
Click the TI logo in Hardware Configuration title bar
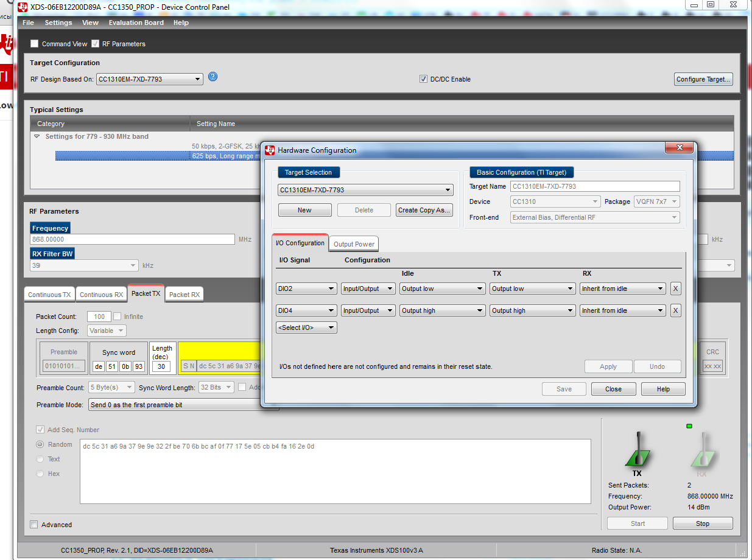pos(270,150)
